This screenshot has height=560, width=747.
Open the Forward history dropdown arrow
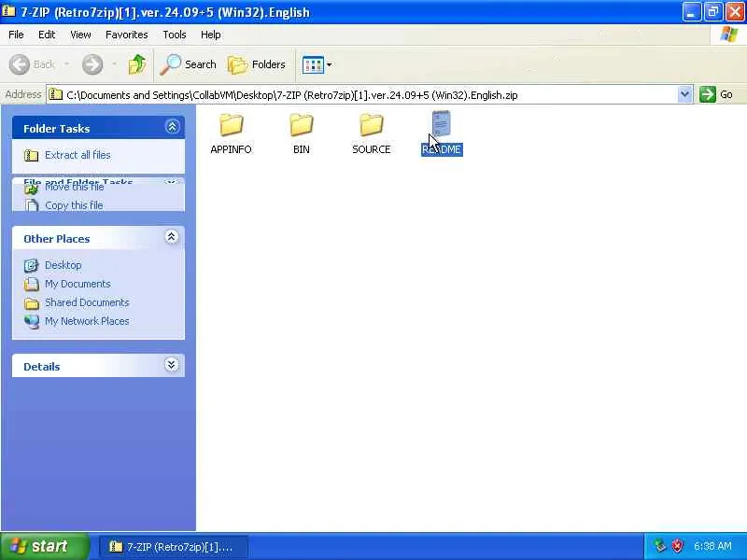point(114,63)
